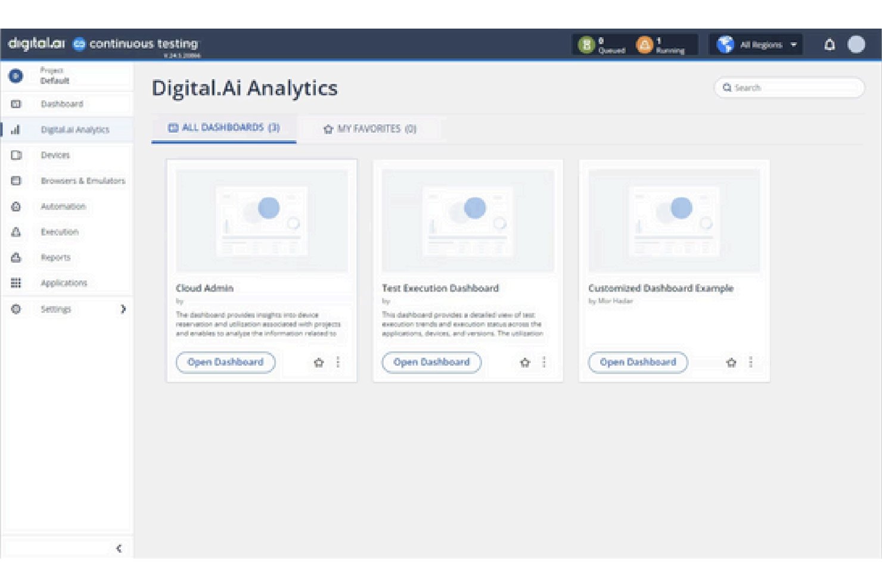Click the Settings gear icon
The width and height of the screenshot is (882, 588).
(x=16, y=309)
